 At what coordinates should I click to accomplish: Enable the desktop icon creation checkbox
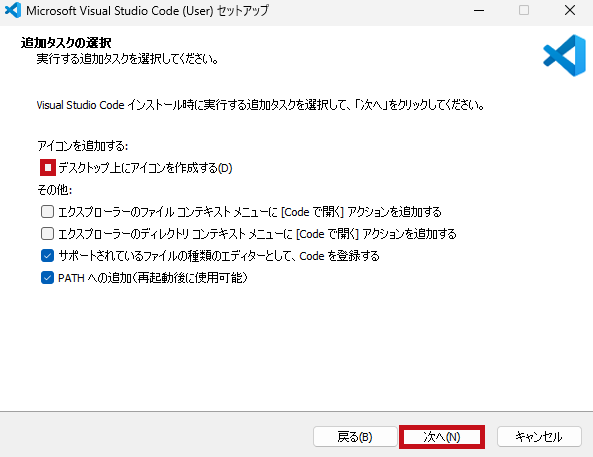tap(48, 168)
